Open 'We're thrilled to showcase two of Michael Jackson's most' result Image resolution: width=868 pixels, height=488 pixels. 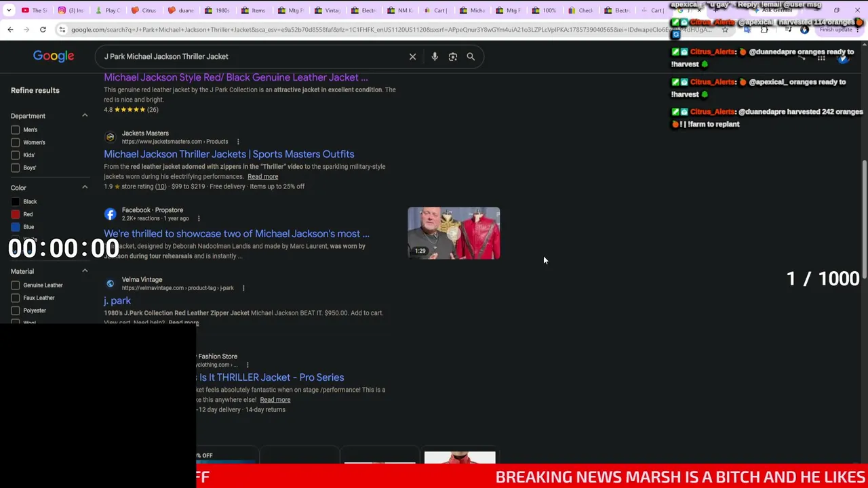click(237, 234)
